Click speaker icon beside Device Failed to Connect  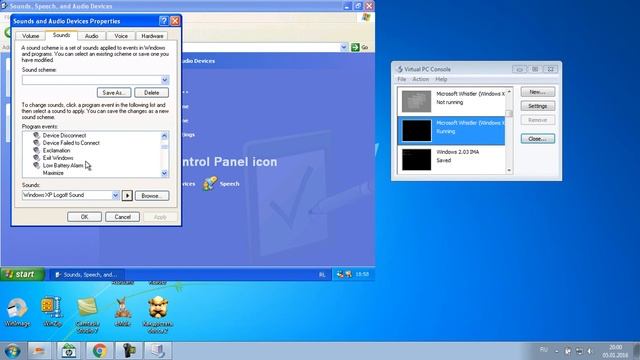click(x=36, y=143)
